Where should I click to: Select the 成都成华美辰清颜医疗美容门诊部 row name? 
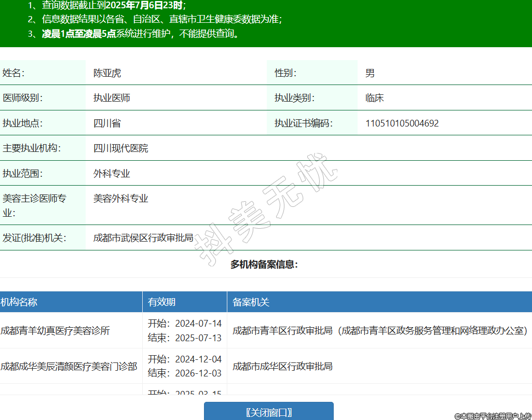click(69, 367)
